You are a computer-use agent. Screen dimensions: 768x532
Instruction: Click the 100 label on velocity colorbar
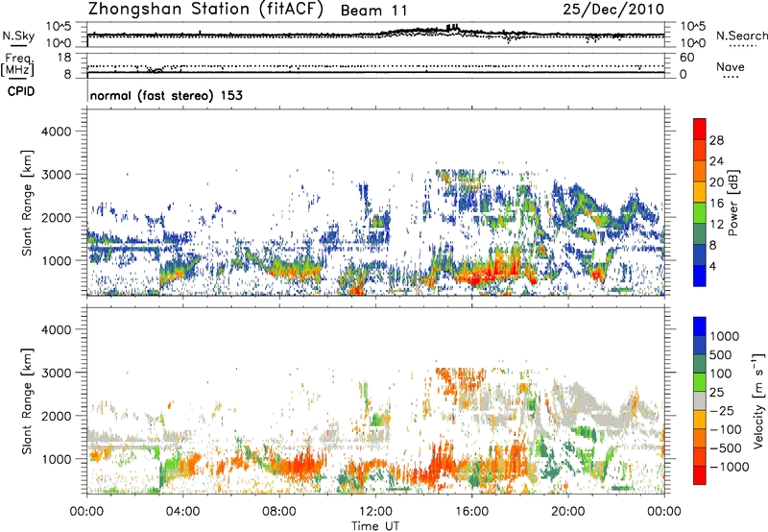(x=721, y=374)
